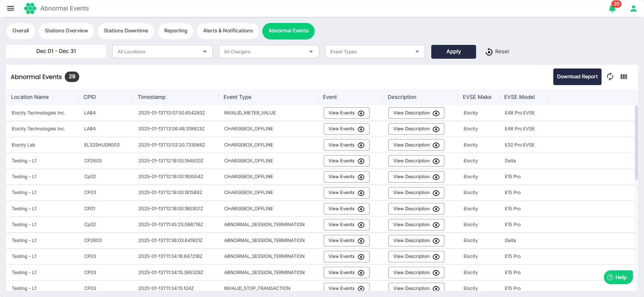Expand the All Locations dropdown

point(163,52)
